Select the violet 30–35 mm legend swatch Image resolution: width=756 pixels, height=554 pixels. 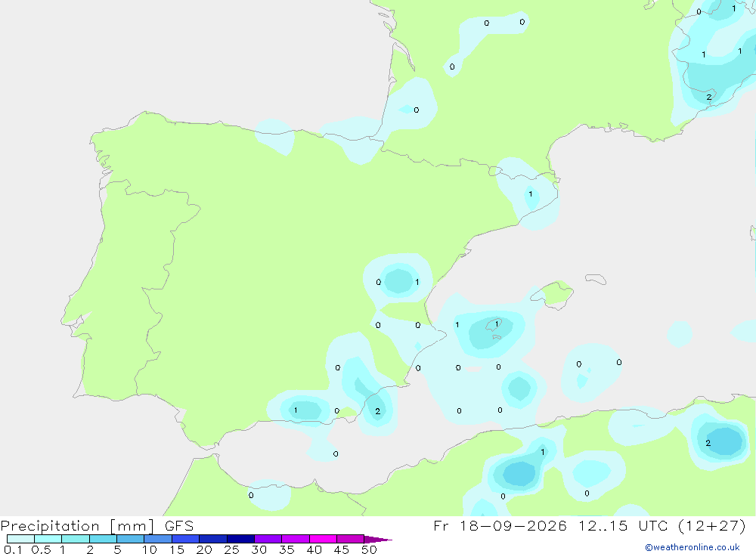[x=268, y=539]
